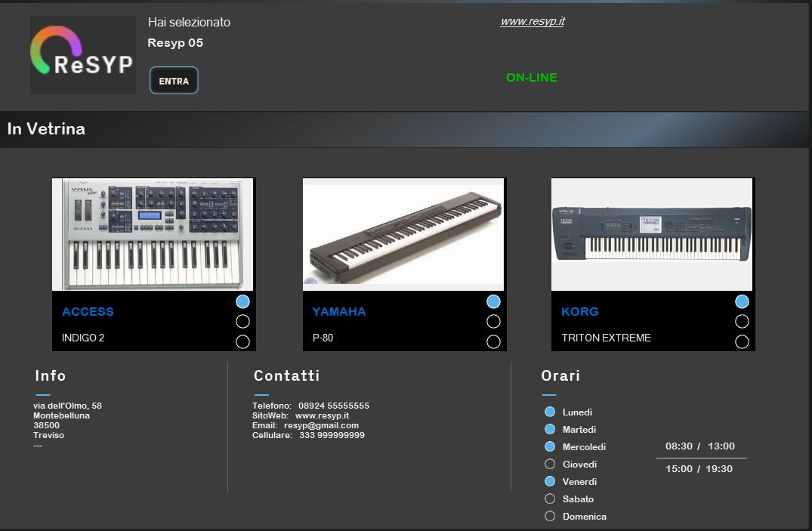Click the Email resyp@gmail.com entry

click(305, 425)
